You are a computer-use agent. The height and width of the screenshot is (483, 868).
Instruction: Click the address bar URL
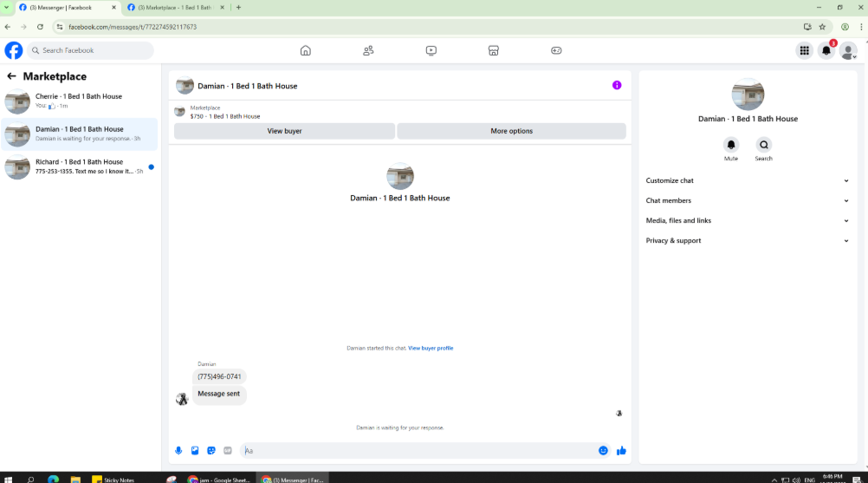point(133,27)
